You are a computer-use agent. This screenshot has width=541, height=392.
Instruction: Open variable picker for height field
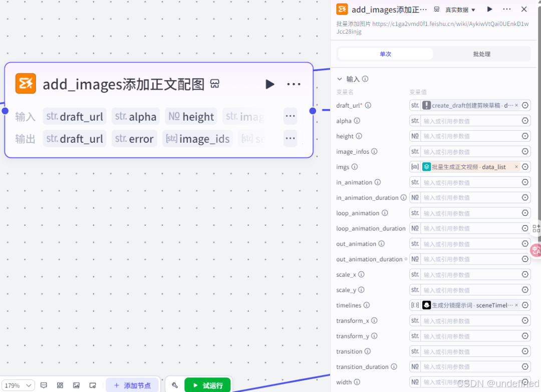click(525, 136)
